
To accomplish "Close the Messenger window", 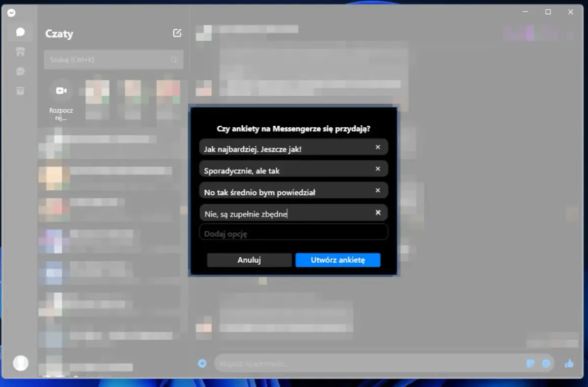I will 570,12.
